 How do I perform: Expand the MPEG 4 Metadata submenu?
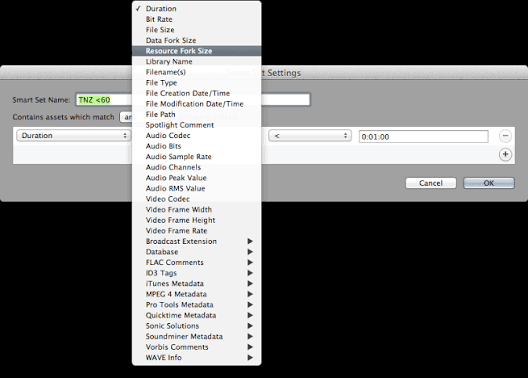click(197, 294)
